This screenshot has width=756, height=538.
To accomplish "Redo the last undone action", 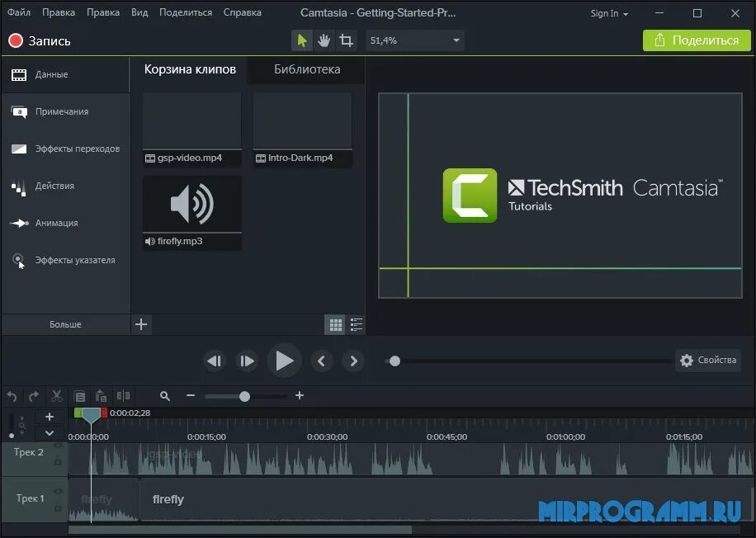I will (34, 396).
